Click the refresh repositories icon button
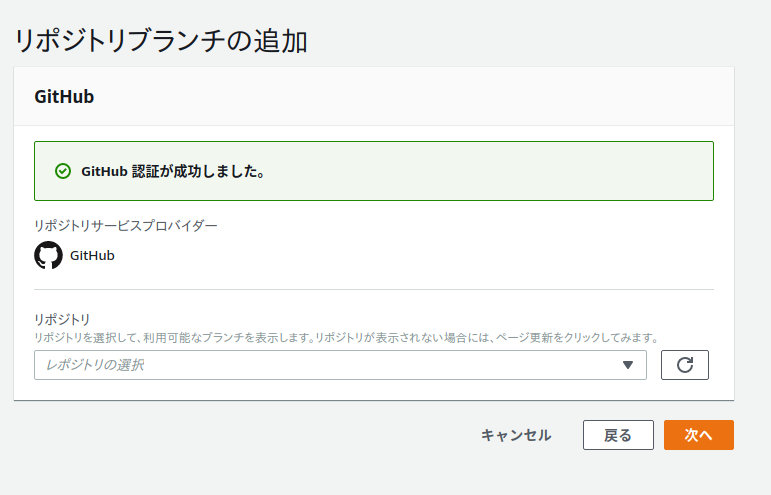The height and width of the screenshot is (495, 771). pos(684,365)
